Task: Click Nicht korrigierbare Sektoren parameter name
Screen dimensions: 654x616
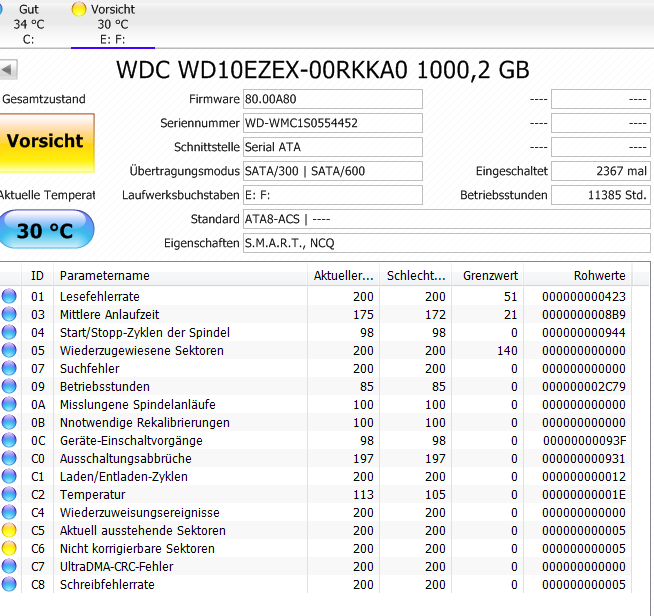Action: click(x=137, y=548)
